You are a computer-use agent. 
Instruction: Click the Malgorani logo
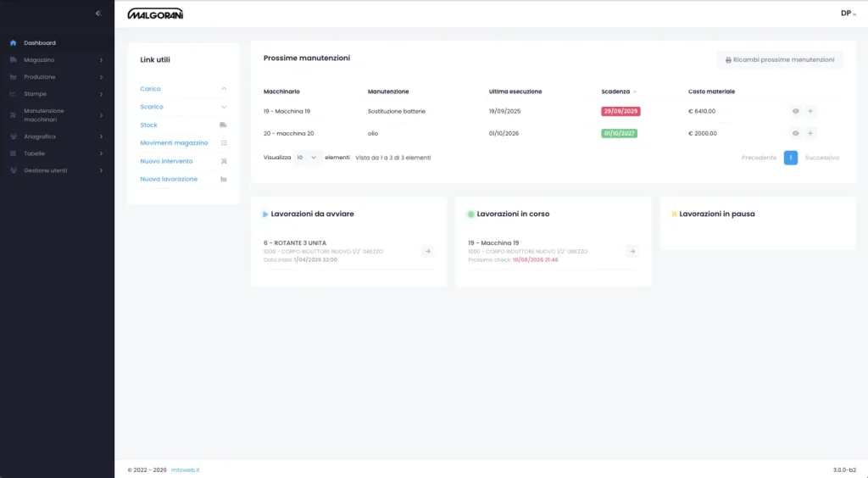(x=156, y=14)
